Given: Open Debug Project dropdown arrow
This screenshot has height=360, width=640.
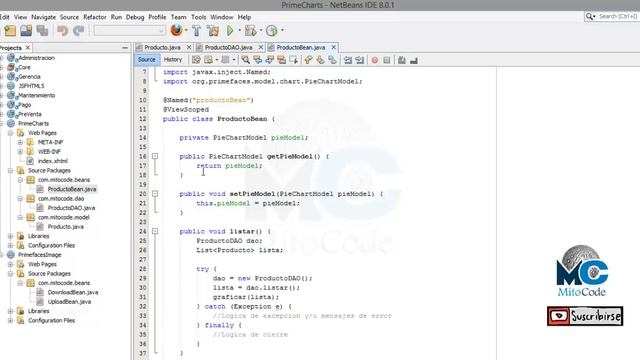Looking at the screenshot, I should pyautogui.click(x=261, y=31).
